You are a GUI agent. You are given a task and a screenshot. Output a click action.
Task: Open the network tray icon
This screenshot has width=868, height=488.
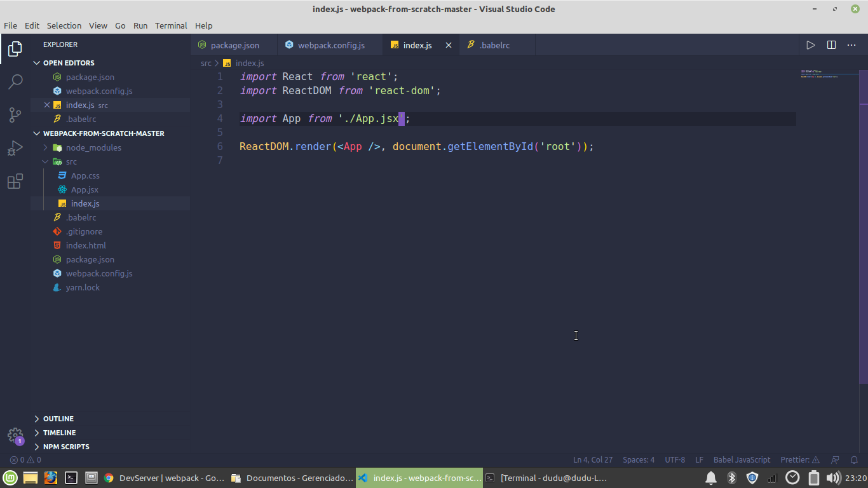(x=772, y=478)
